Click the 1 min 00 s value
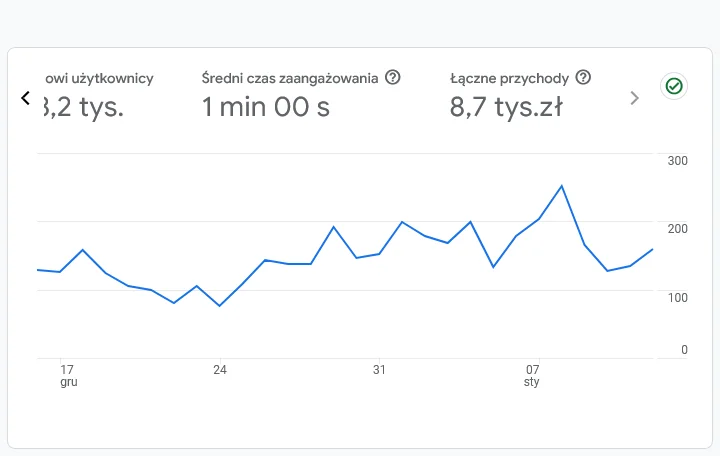Viewport: 720px width, 456px height. tap(266, 107)
